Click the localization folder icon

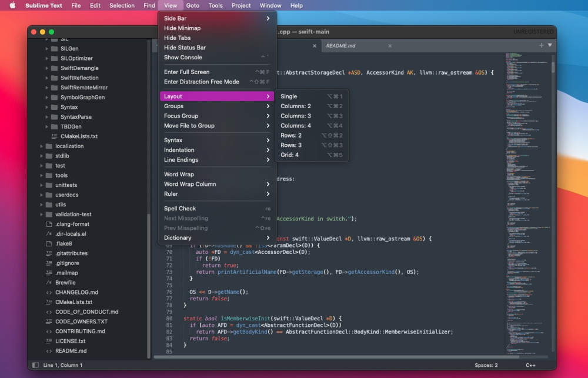[x=49, y=146]
